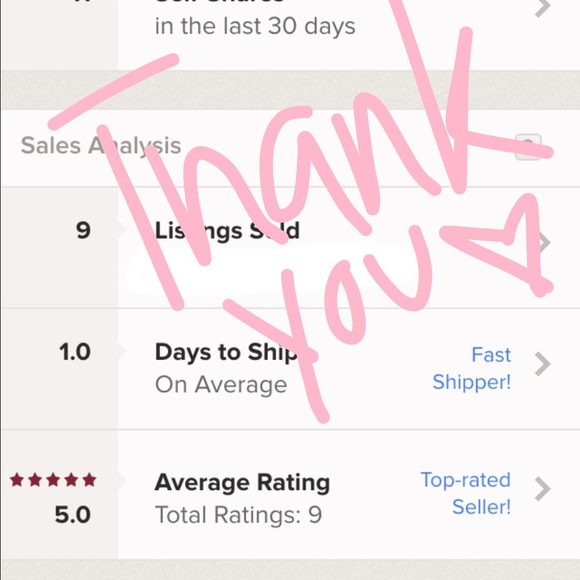Select the fifth red rating star
This screenshot has width=580, height=580.
[89, 480]
